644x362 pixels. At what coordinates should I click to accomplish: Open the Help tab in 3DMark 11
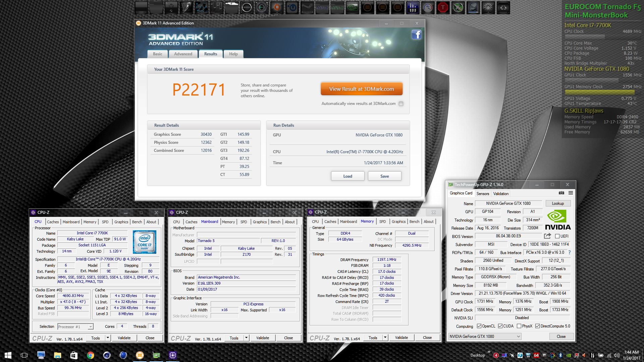click(x=233, y=54)
